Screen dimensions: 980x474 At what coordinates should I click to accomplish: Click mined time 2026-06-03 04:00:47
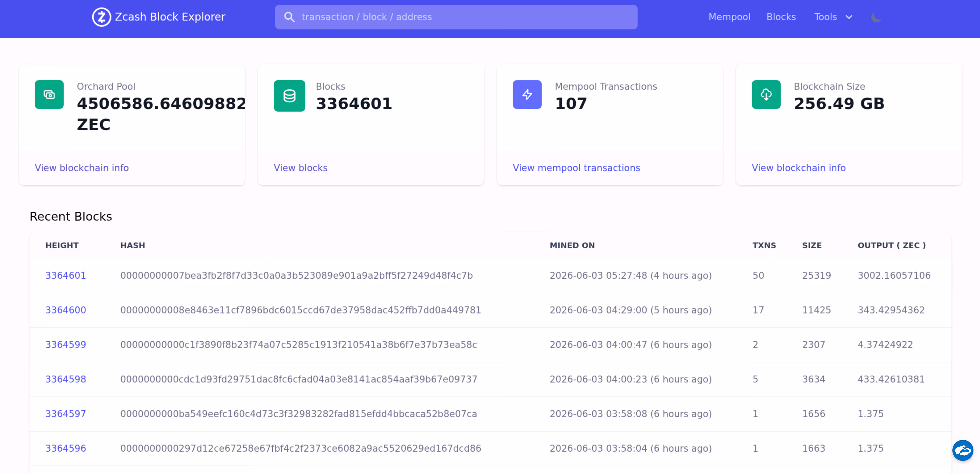click(x=630, y=345)
